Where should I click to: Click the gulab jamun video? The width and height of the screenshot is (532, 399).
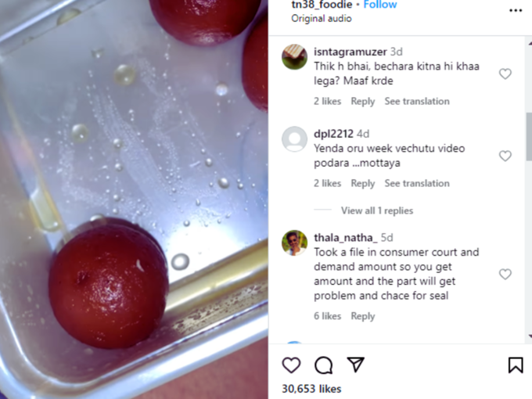coord(134,199)
